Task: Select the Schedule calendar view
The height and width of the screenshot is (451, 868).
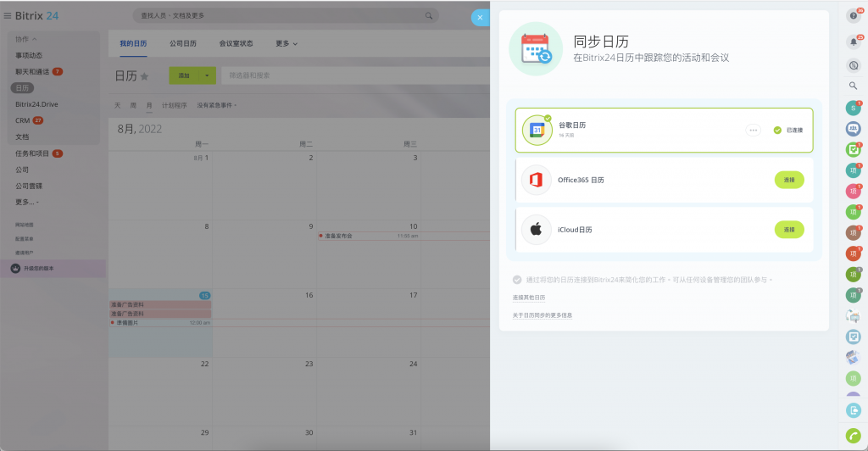Action: coord(175,105)
